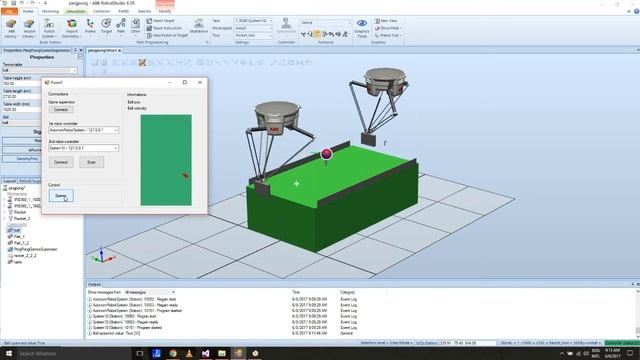640x360 pixels.
Task: Click the Table height input field
Action: (x=22, y=84)
